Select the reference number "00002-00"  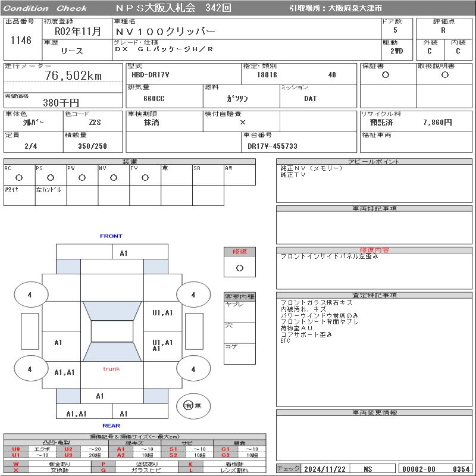coord(419,469)
